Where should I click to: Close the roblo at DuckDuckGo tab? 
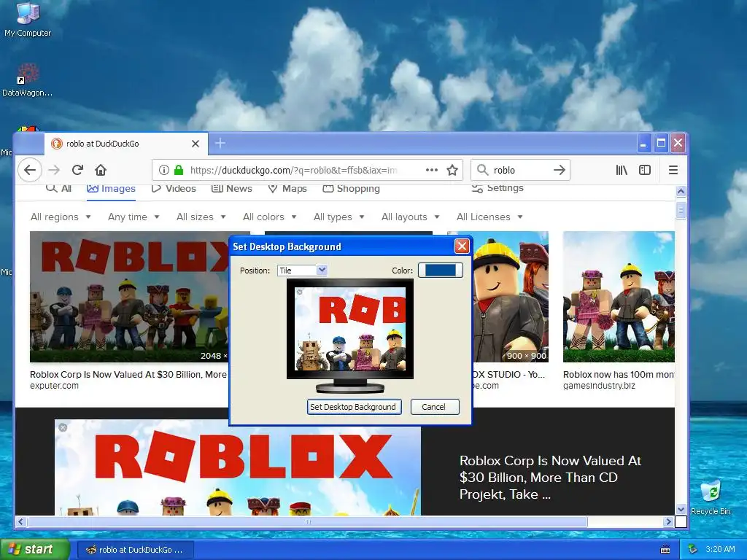(196, 144)
